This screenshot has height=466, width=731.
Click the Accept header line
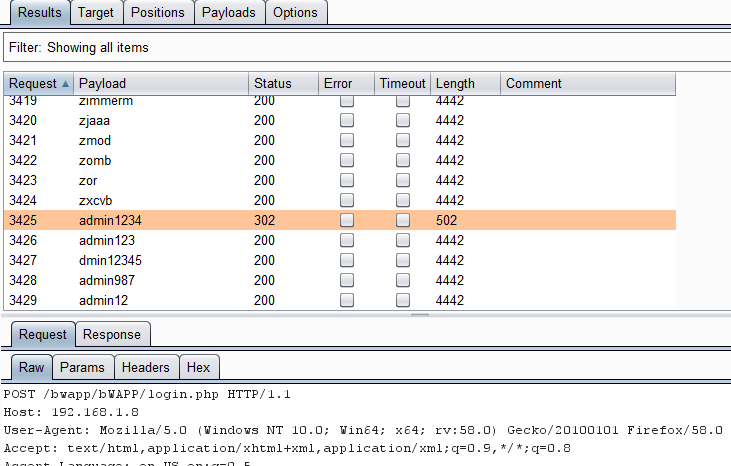coord(287,448)
